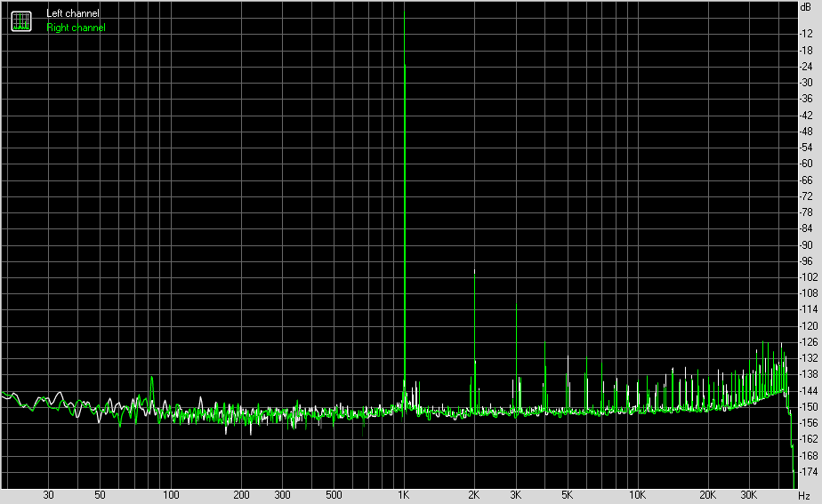Image resolution: width=822 pixels, height=504 pixels.
Task: Click the "-24" dB scale label
Action: pyautogui.click(x=806, y=67)
